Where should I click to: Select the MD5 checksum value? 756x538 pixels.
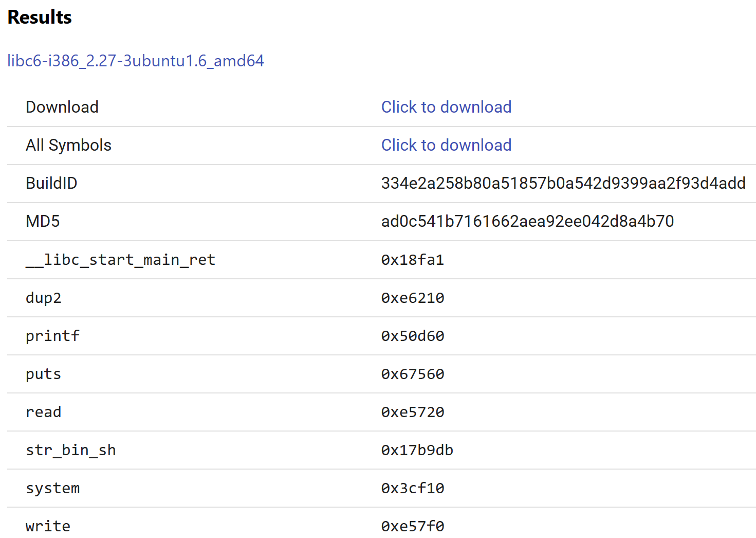[x=527, y=221]
